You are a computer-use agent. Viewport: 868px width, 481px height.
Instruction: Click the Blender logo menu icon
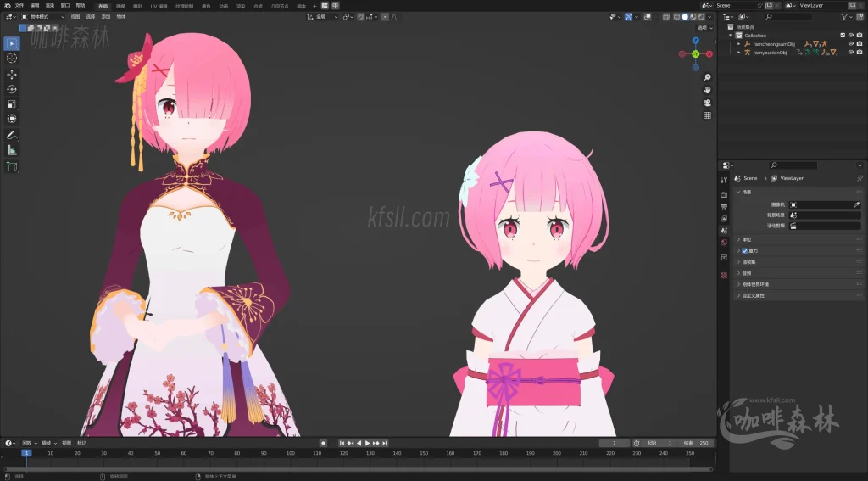coord(7,6)
